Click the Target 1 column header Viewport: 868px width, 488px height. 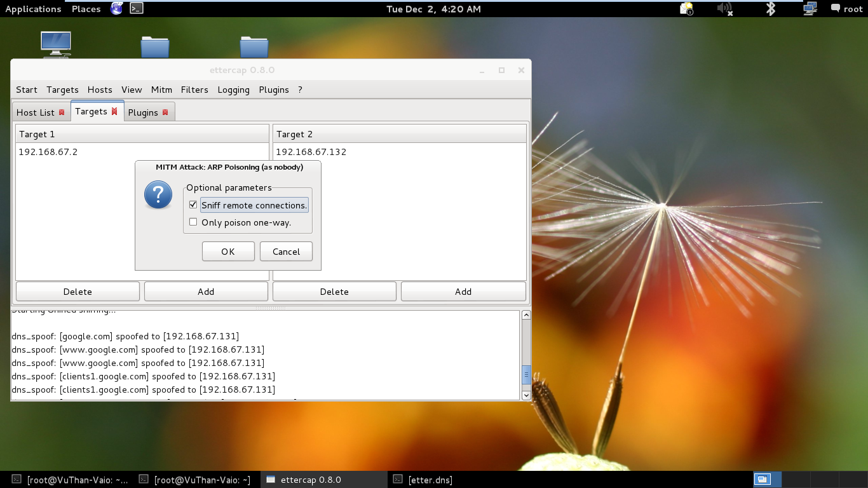point(142,134)
